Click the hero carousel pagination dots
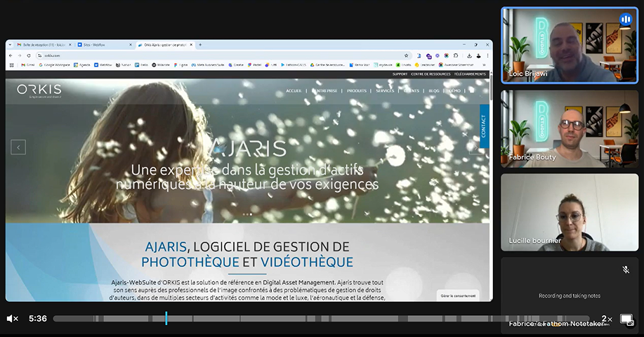The image size is (644, 337). pyautogui.click(x=247, y=214)
